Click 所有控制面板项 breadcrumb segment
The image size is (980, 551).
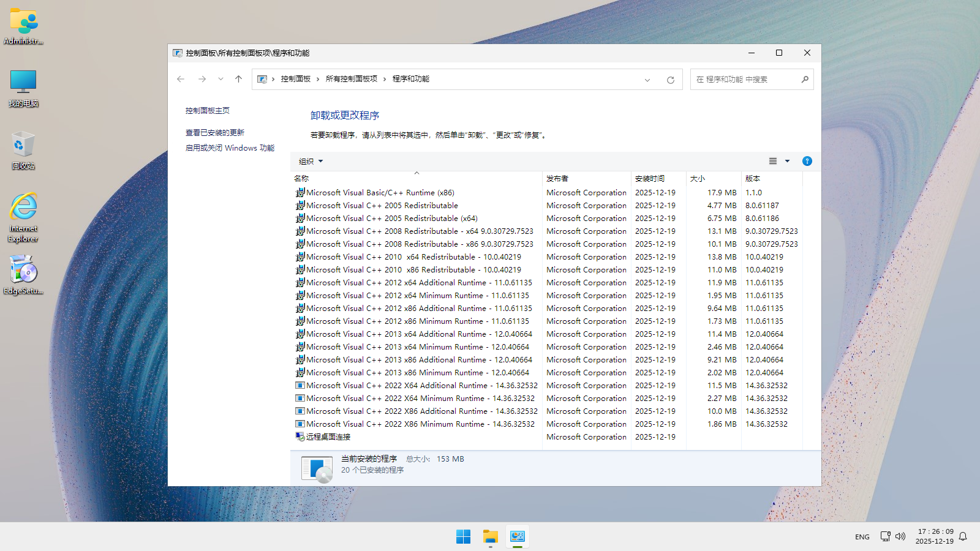(x=352, y=79)
